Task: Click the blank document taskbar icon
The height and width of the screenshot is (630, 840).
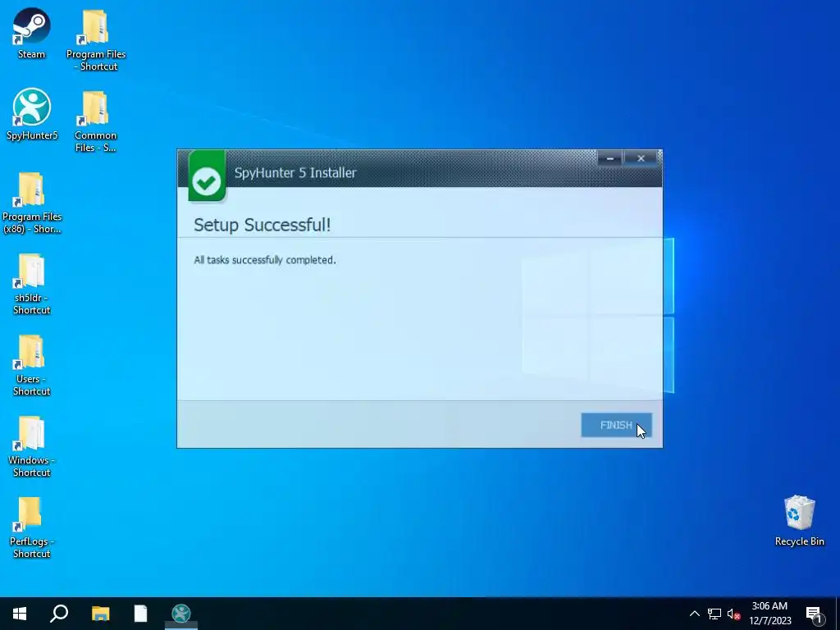Action: [x=140, y=614]
